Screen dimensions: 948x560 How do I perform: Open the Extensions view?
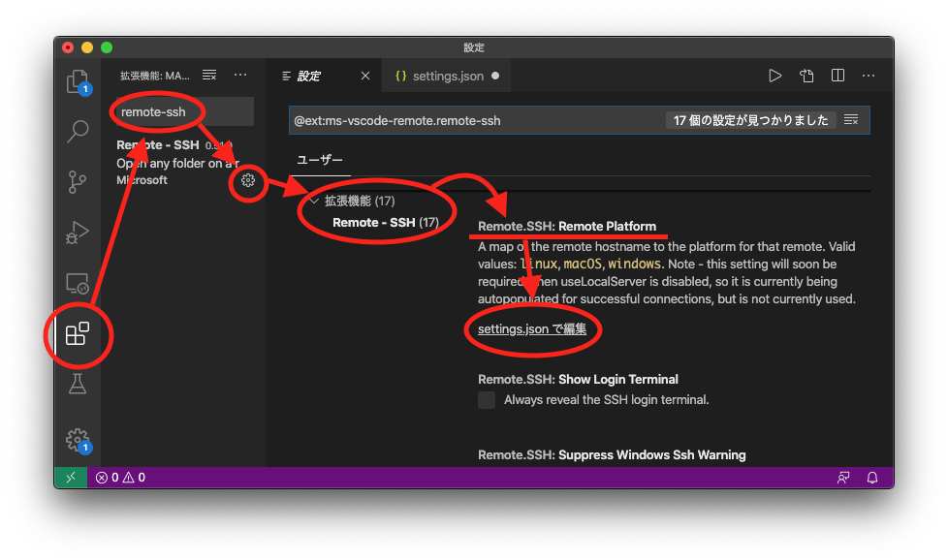click(78, 333)
